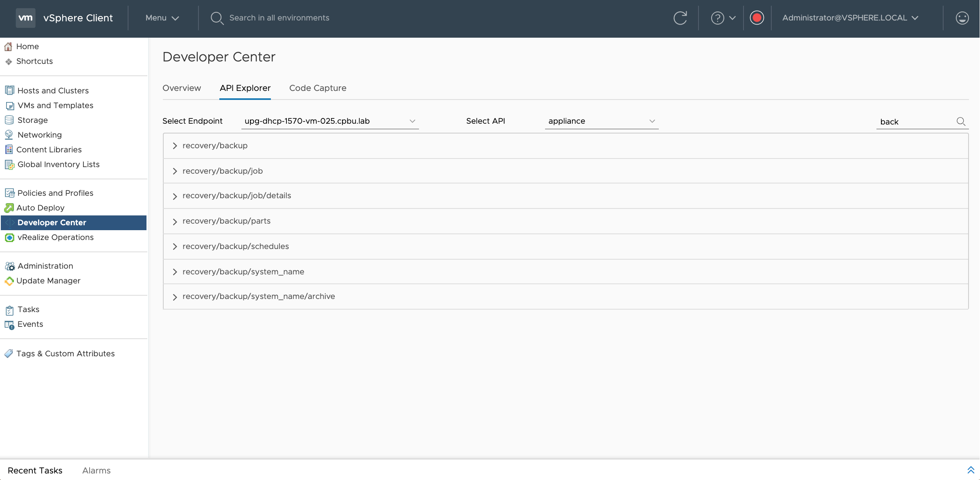Open the Menu dropdown in the top bar

coord(161,18)
